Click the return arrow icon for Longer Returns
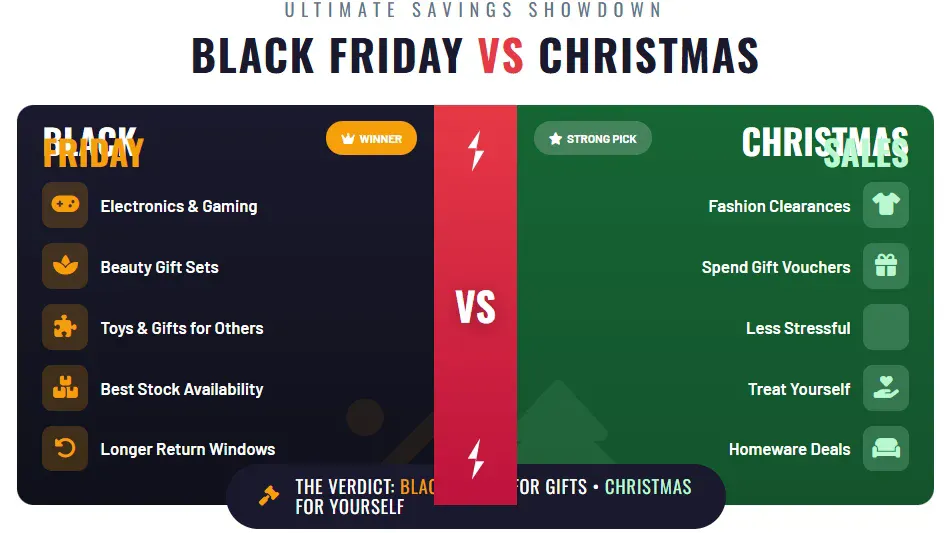948x533 pixels. tap(65, 449)
